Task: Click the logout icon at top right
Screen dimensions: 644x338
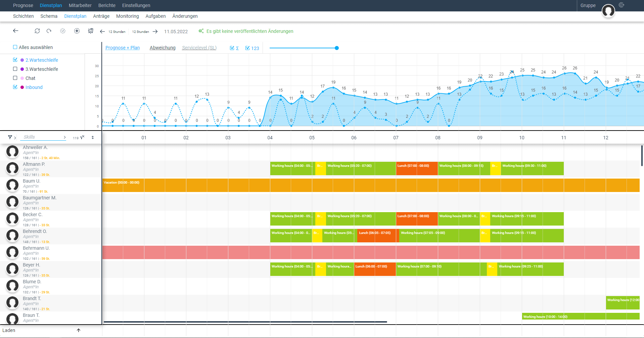Action: (622, 5)
